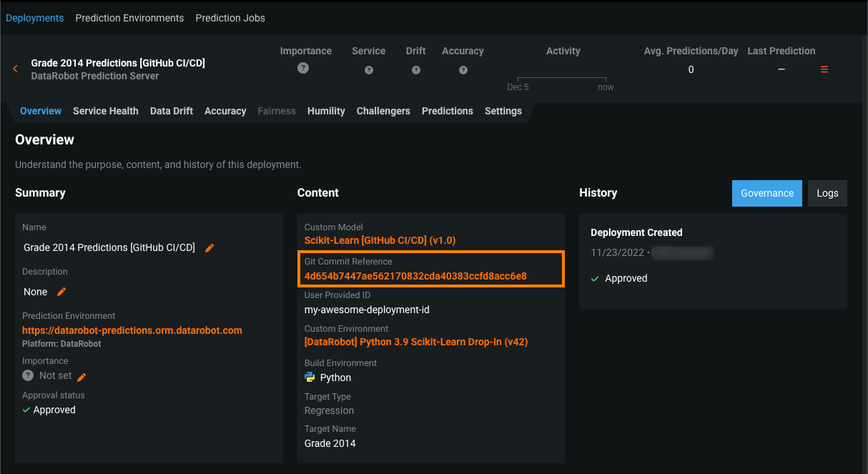The width and height of the screenshot is (868, 474).
Task: Edit Importance with the pencil icon
Action: [x=82, y=377]
